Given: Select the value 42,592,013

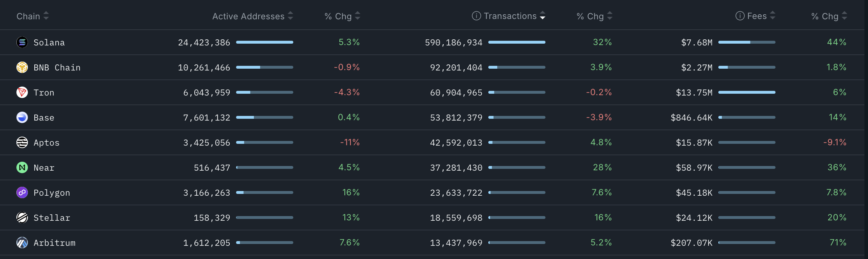Looking at the screenshot, I should click(456, 143).
